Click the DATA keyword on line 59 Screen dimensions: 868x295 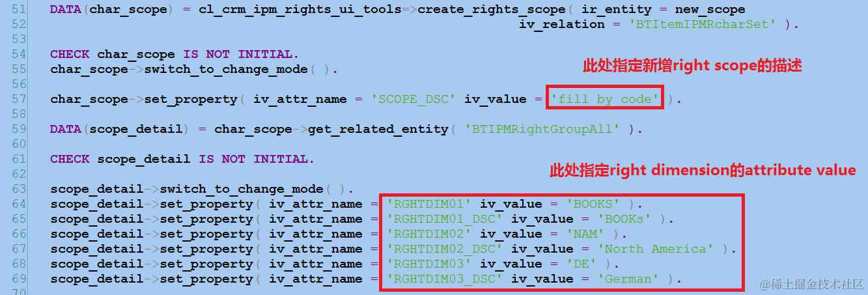(66, 129)
